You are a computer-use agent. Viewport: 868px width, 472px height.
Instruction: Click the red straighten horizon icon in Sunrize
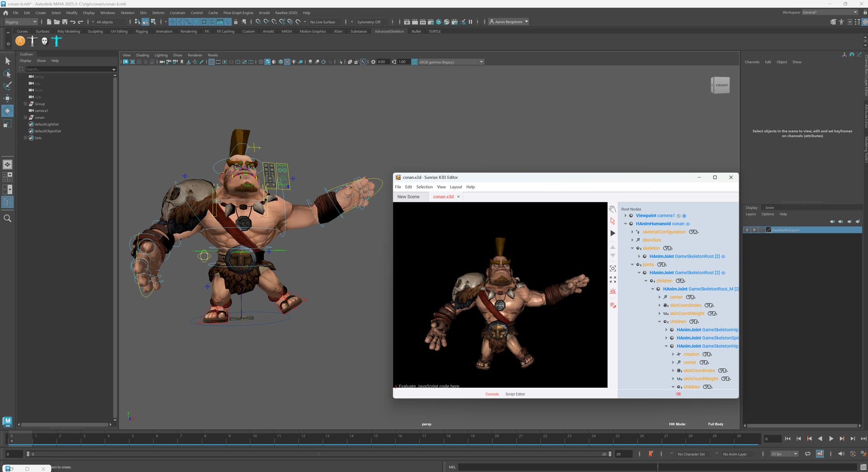click(x=613, y=291)
